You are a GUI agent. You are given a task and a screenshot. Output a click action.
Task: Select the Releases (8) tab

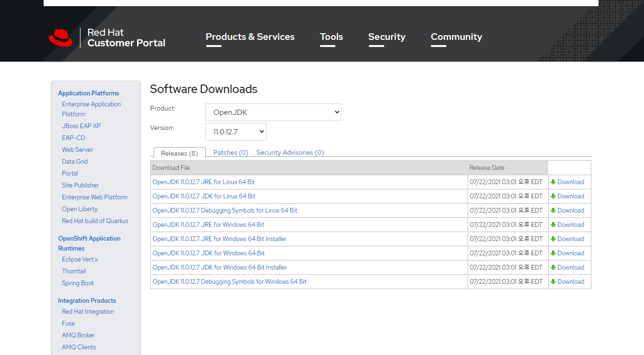click(x=180, y=153)
